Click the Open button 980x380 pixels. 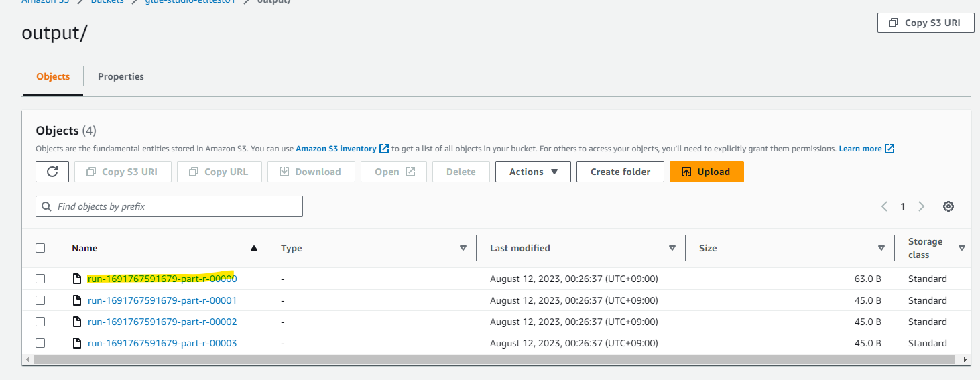tap(395, 172)
